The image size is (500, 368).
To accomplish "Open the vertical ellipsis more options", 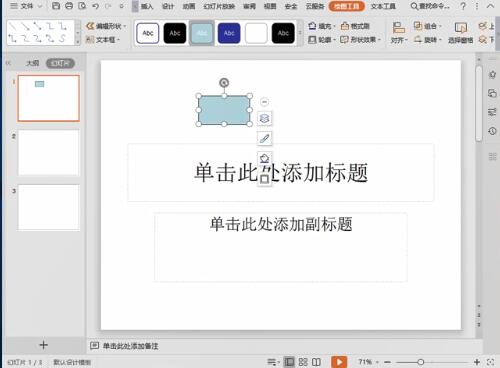I will (477, 6).
